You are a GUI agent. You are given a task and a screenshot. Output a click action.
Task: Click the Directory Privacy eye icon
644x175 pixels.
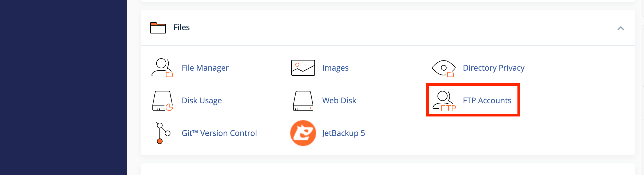point(444,67)
